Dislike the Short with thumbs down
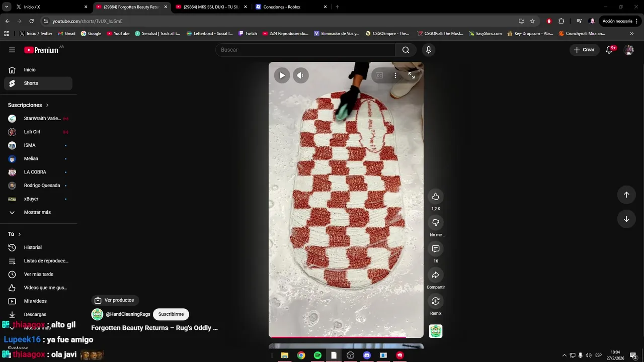Screen dimensions: 644x362 click(x=436, y=223)
